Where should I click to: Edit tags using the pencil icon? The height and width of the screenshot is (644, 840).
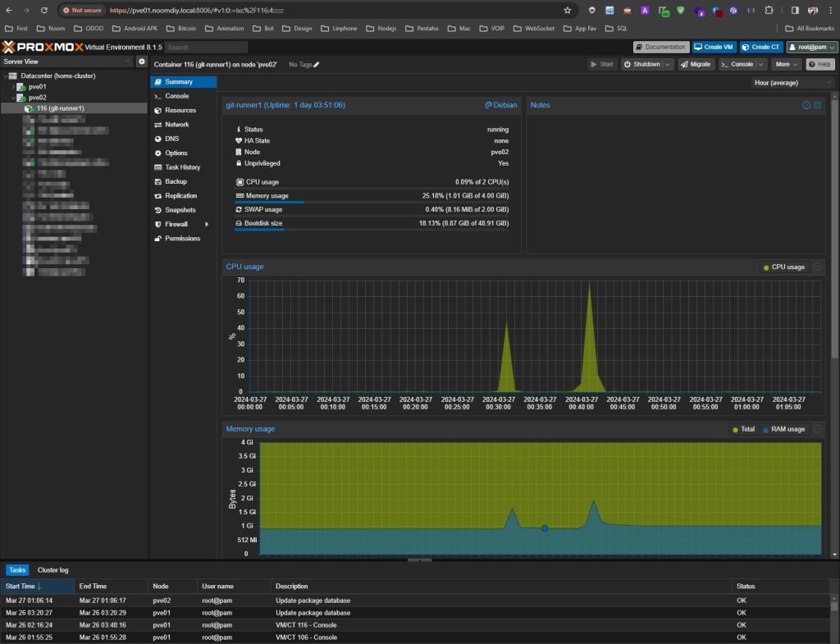click(x=317, y=64)
